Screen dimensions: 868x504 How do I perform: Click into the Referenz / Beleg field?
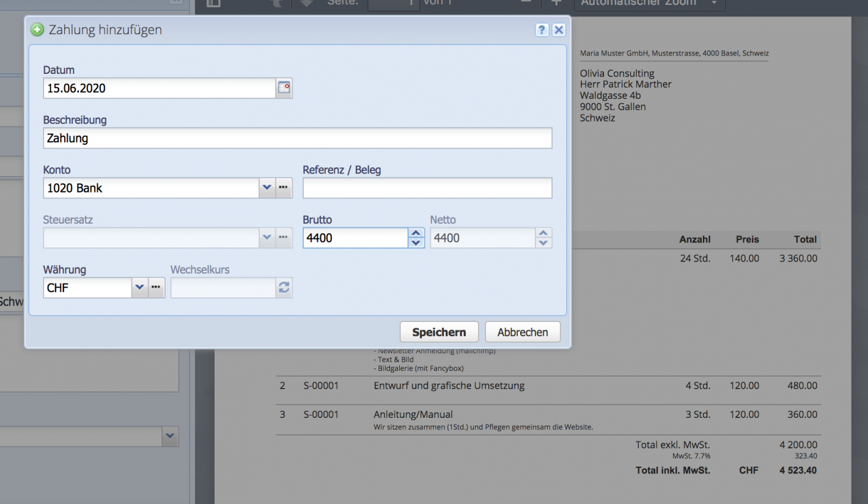(426, 188)
